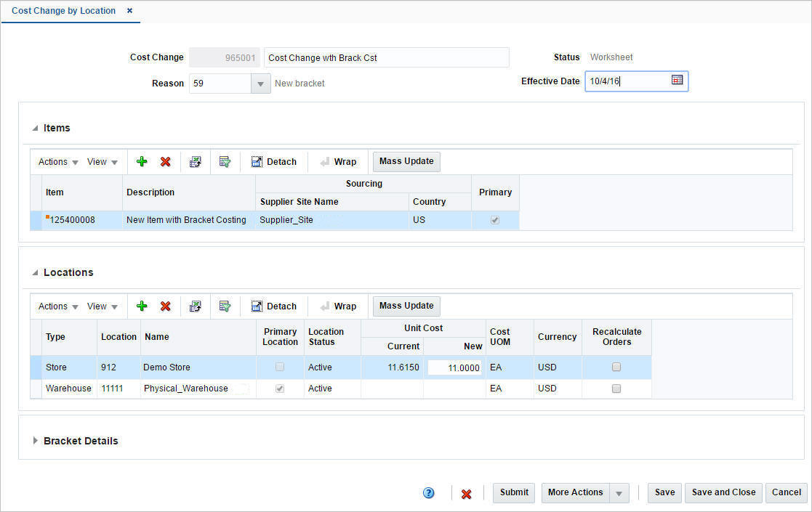Toggle Recalculate Orders for Physical_Warehouse
The height and width of the screenshot is (512, 812).
click(616, 389)
